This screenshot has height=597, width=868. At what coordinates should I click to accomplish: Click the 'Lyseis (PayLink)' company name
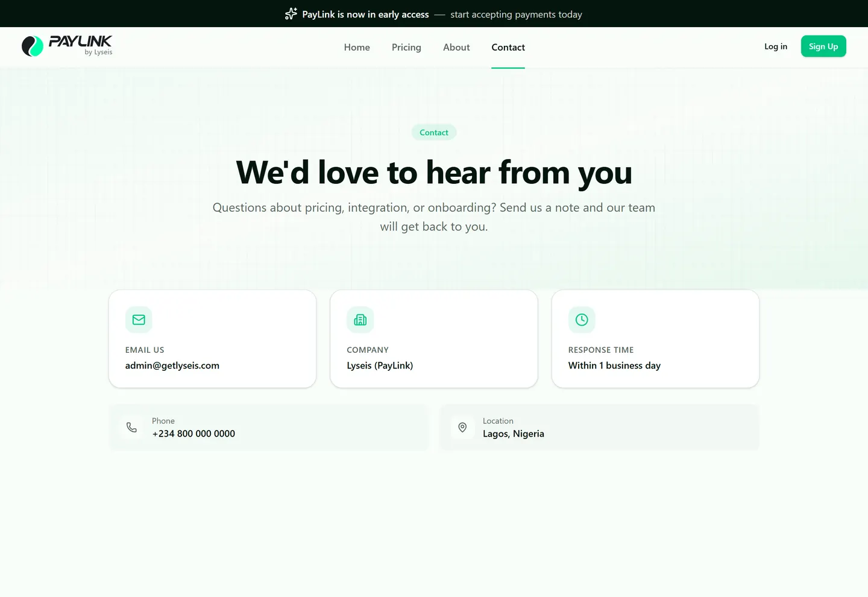(380, 365)
